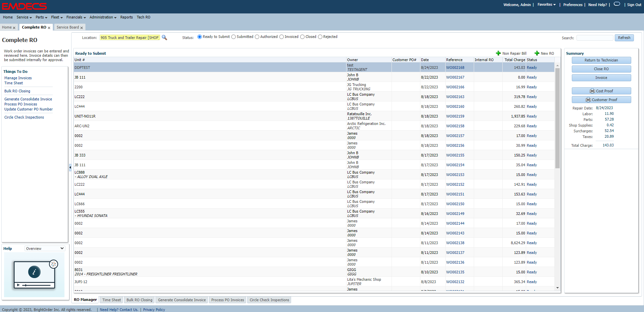This screenshot has width=644, height=312.
Task: Collapse the left sidebar arrow handle
Action: [x=70, y=167]
